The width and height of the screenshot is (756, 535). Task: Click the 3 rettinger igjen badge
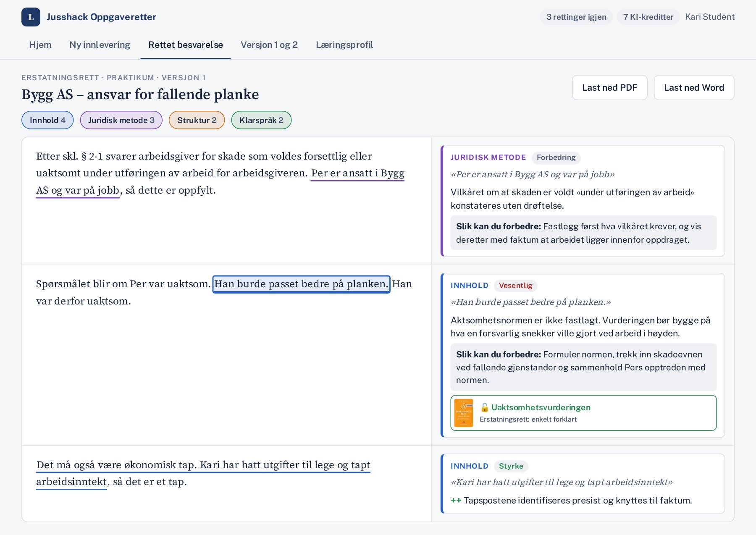pyautogui.click(x=576, y=17)
